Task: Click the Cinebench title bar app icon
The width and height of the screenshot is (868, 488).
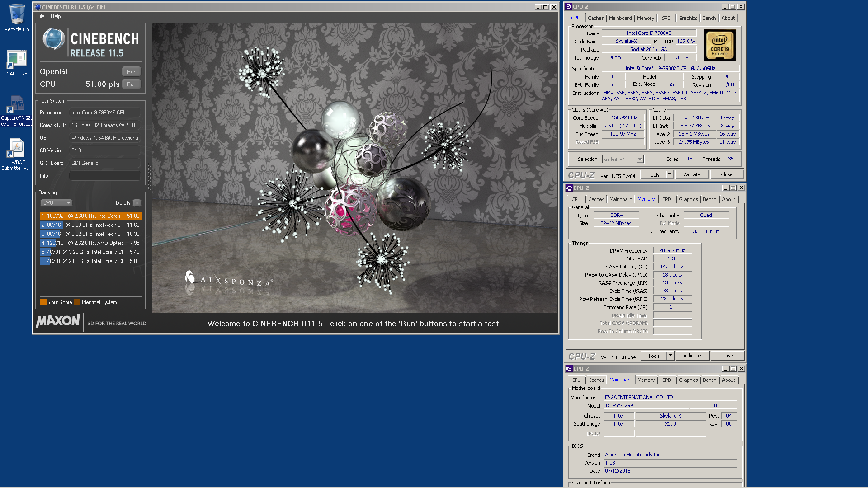Action: (x=38, y=7)
